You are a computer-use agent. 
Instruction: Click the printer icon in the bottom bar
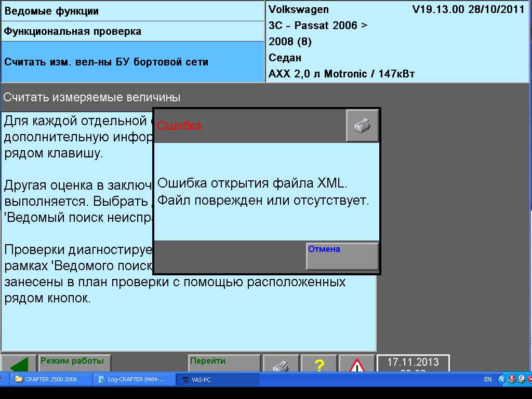coord(281,364)
